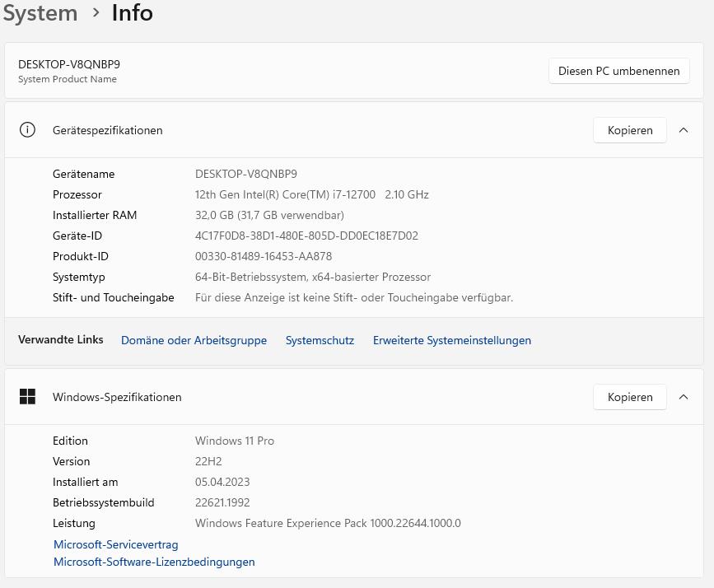This screenshot has width=714, height=588.
Task: Collapse the Gerätespezifikationen section chevron
Action: [683, 130]
